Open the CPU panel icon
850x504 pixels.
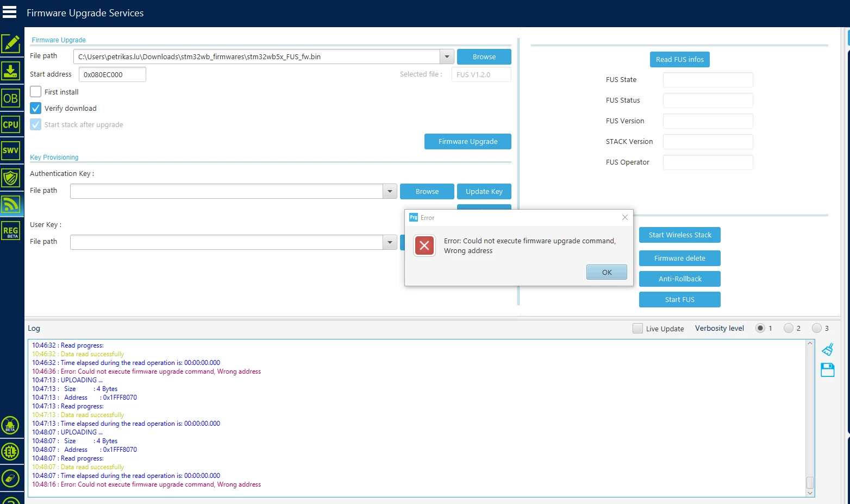[x=11, y=124]
